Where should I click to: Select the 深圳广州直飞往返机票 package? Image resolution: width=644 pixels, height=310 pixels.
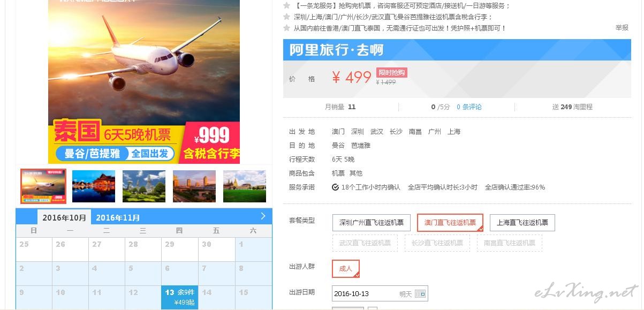point(372,223)
